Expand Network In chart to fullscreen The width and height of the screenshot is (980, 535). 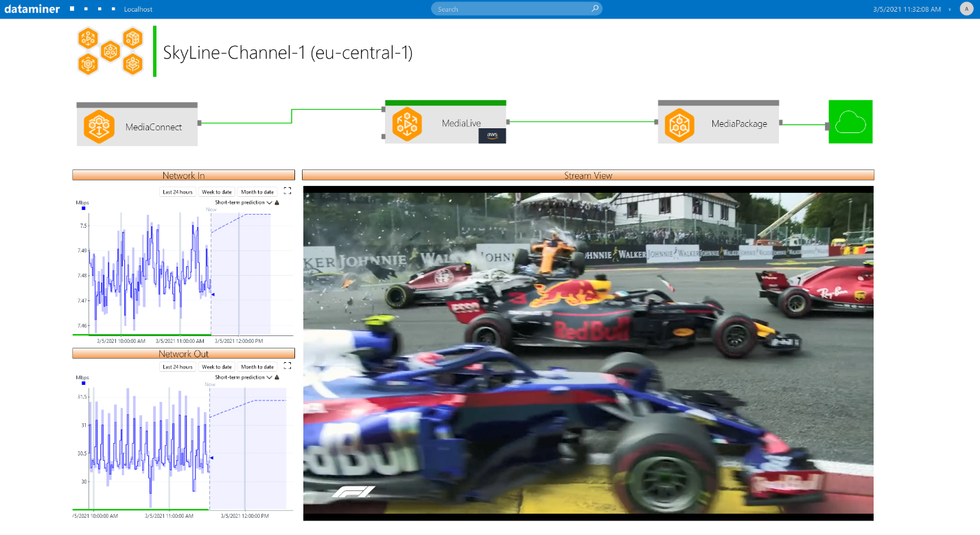point(288,191)
